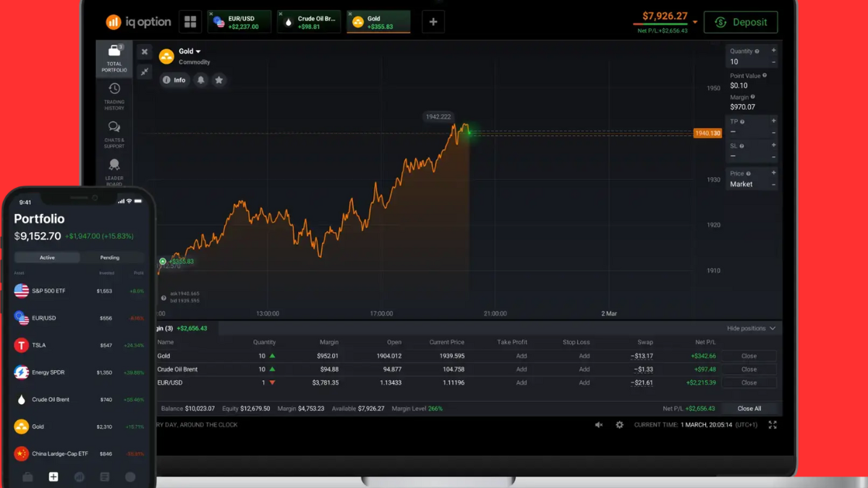Screen dimensions: 868x488
Task: Expand the account balance dropdown arrow
Action: pyautogui.click(x=695, y=22)
